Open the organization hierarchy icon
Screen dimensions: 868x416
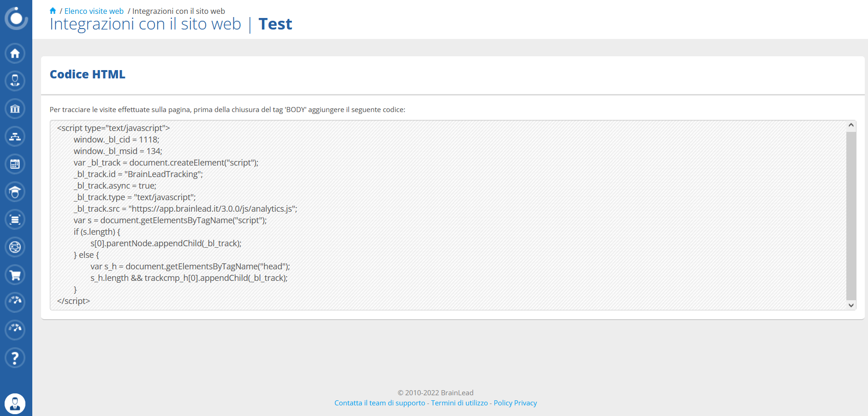tap(15, 137)
